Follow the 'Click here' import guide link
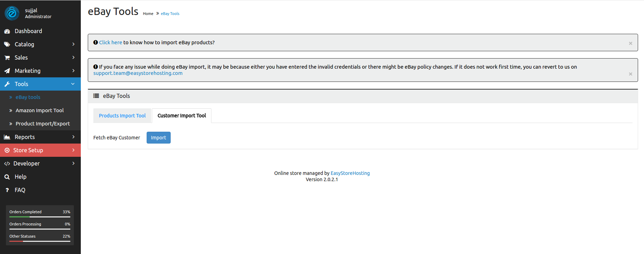 point(110,43)
